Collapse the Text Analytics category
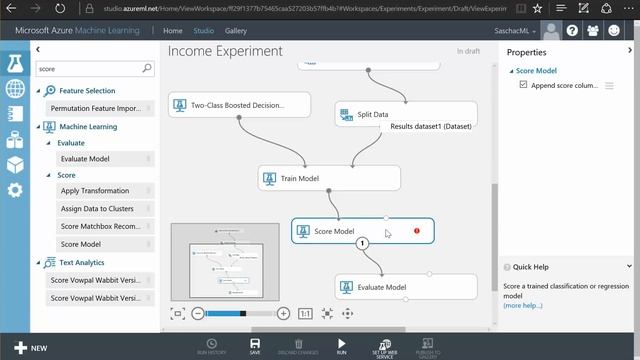Viewport: 640px width, 360px height. (38, 263)
